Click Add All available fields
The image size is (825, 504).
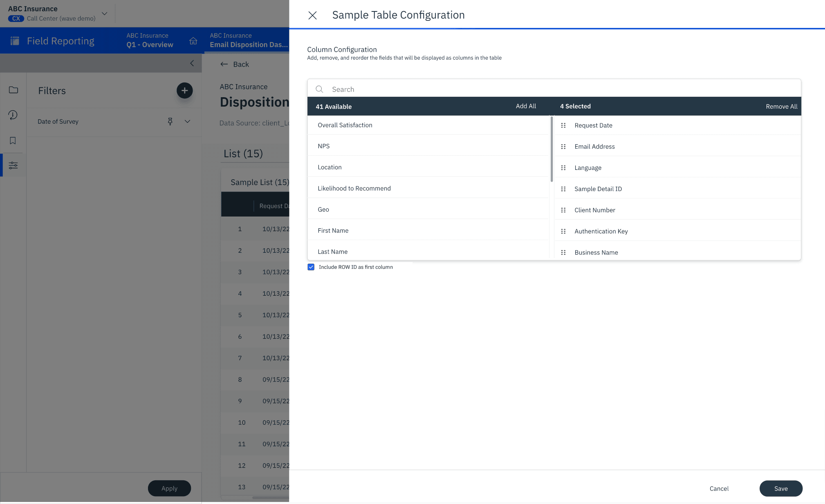[526, 106]
